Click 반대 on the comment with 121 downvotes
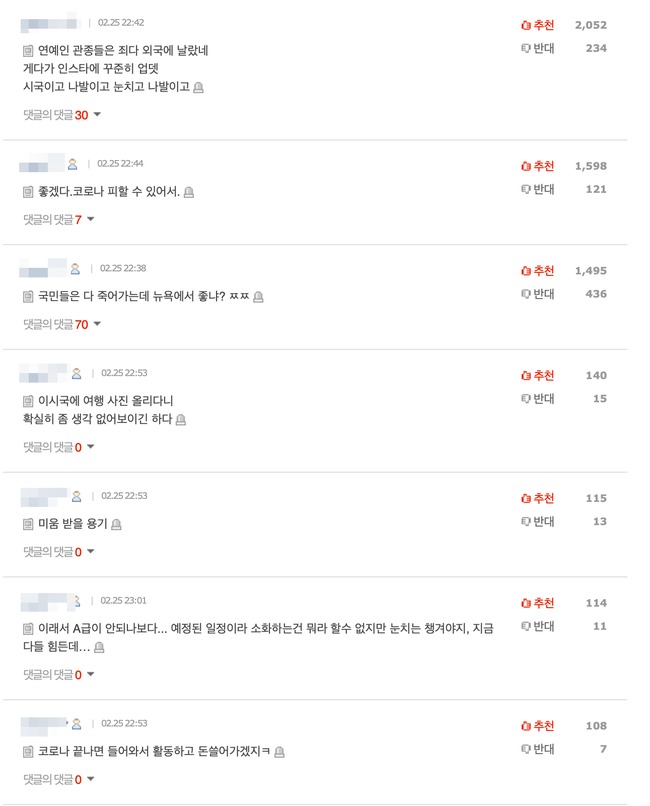This screenshot has height=806, width=650. [538, 189]
